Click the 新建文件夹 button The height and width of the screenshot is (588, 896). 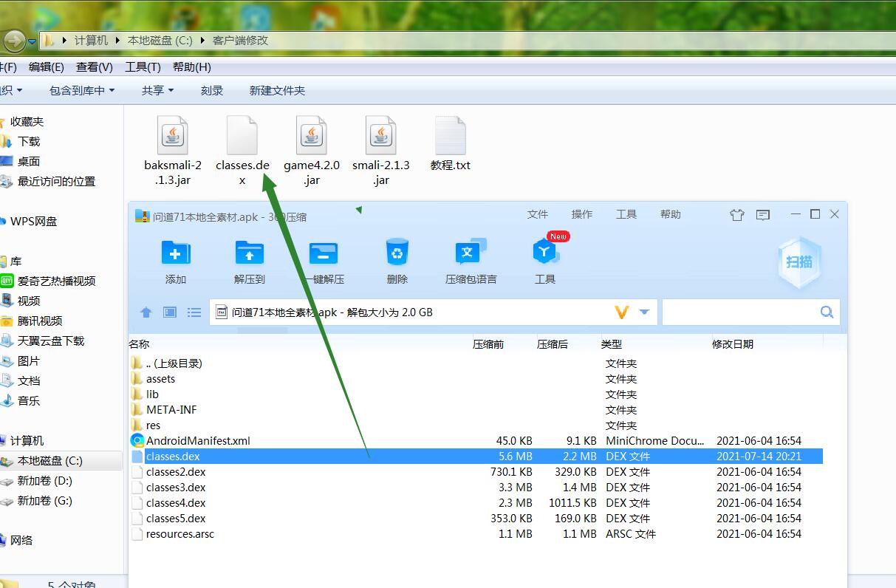click(277, 90)
